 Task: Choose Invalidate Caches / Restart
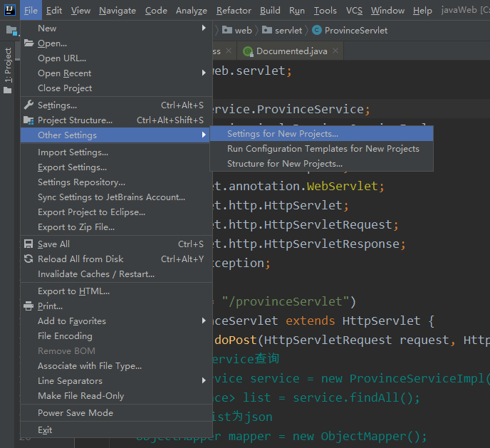pos(96,274)
